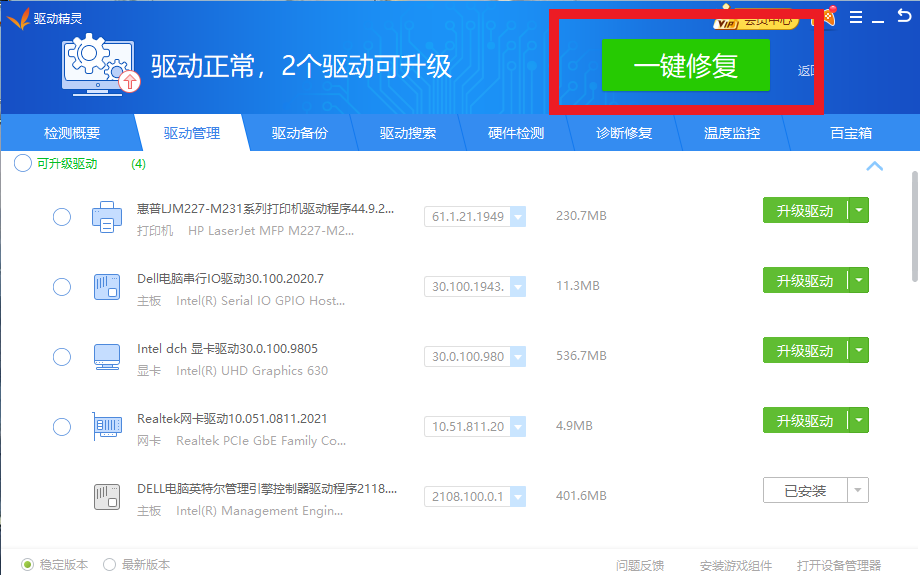Expand options arrow beside Realtek 升级驱动
Viewport: 920px width, 575px height.
(x=858, y=420)
